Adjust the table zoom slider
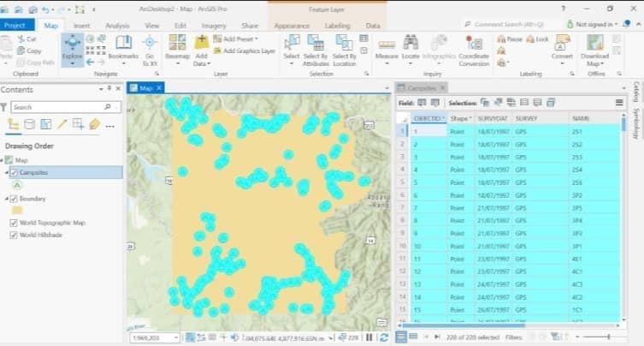Screen dimensions: 644x346 pyautogui.click(x=609, y=337)
